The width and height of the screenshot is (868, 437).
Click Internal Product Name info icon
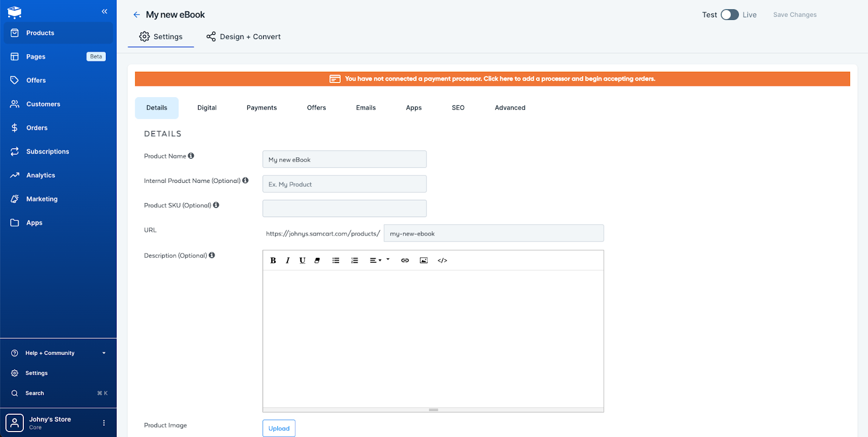[245, 180]
